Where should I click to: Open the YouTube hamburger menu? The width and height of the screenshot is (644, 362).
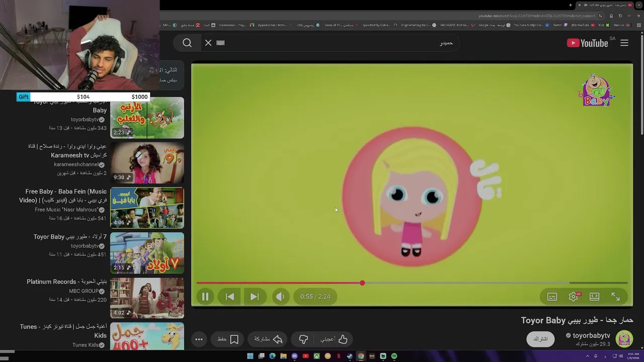624,43
